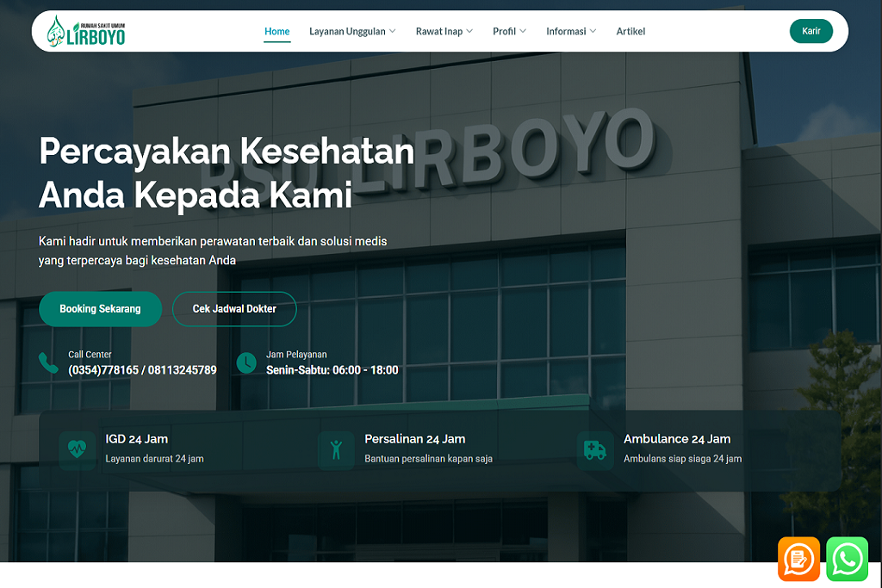Open the Rawat Inap dropdown menu
This screenshot has width=882, height=588.
tap(444, 31)
